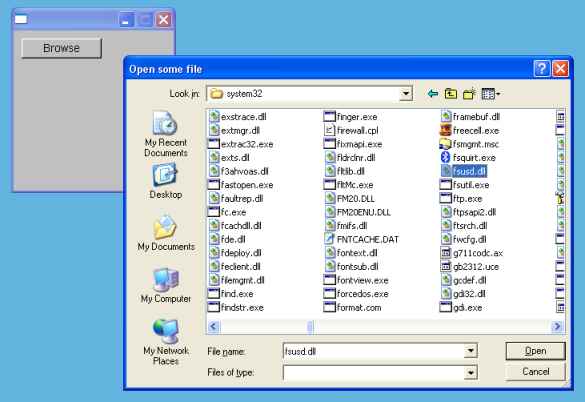
Task: Open My Recent Documents place
Action: tap(166, 134)
